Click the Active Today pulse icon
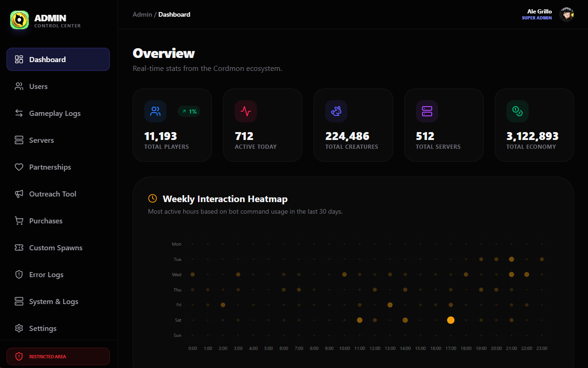The width and height of the screenshot is (588, 368). 246,111
